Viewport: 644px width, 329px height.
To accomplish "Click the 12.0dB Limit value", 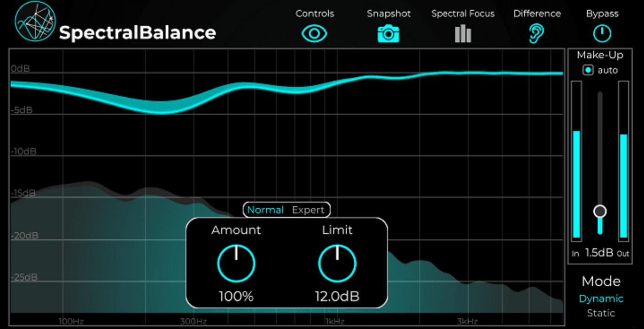I will [x=337, y=297].
